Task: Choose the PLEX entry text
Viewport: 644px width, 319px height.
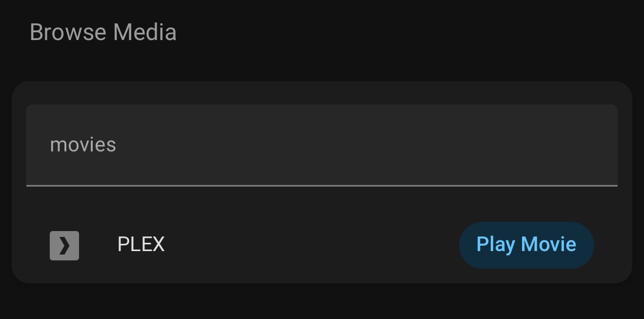Action: tap(141, 244)
